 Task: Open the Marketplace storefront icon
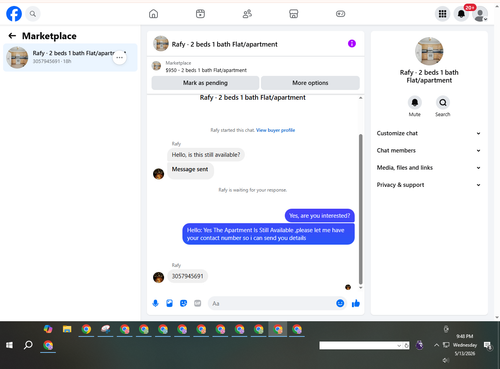click(x=293, y=14)
